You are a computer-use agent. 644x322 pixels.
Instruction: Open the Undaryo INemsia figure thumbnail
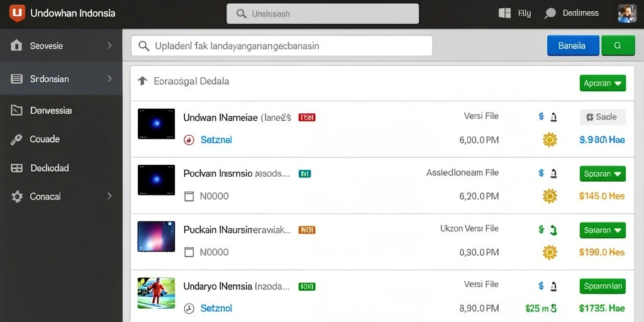pos(156,293)
